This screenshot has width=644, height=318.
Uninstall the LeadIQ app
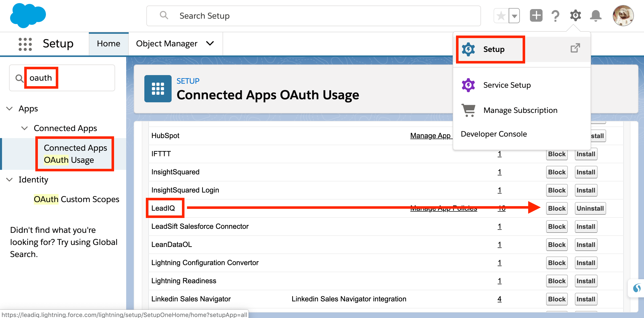click(590, 208)
